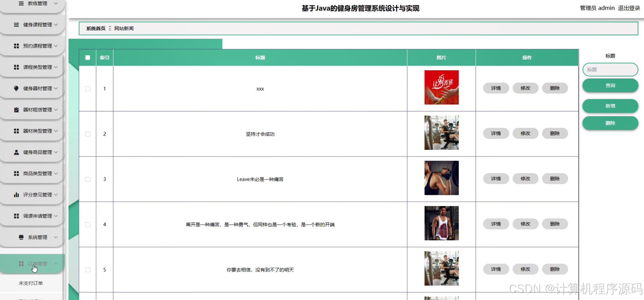Click 修改 for row 你要去相信
Image resolution: width=644 pixels, height=300 pixels.
525,269
